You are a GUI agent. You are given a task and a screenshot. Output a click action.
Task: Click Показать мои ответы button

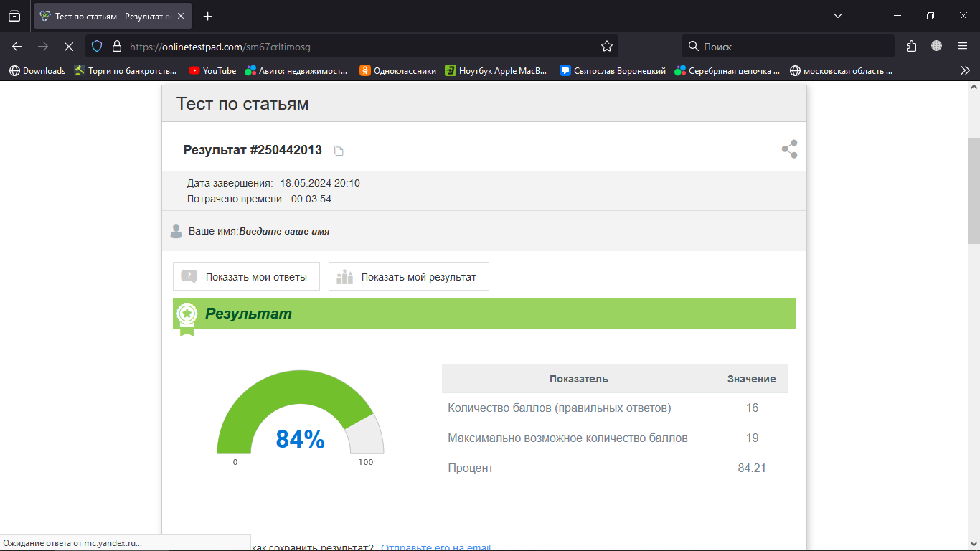coord(246,276)
